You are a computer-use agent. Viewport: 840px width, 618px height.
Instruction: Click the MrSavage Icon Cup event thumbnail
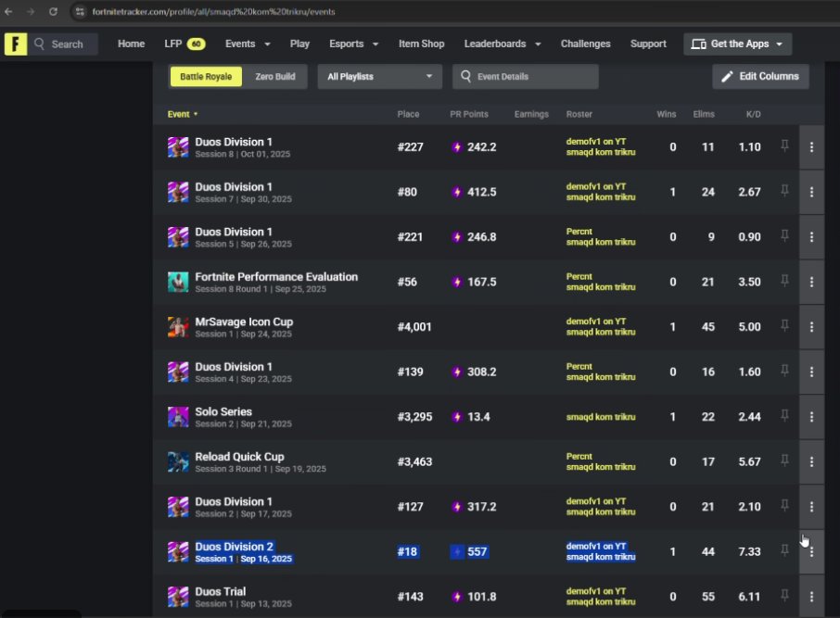pyautogui.click(x=178, y=327)
